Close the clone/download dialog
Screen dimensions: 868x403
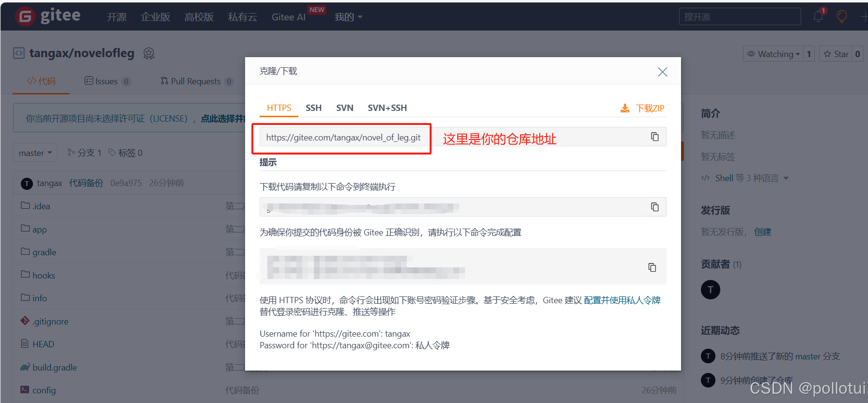(x=662, y=72)
